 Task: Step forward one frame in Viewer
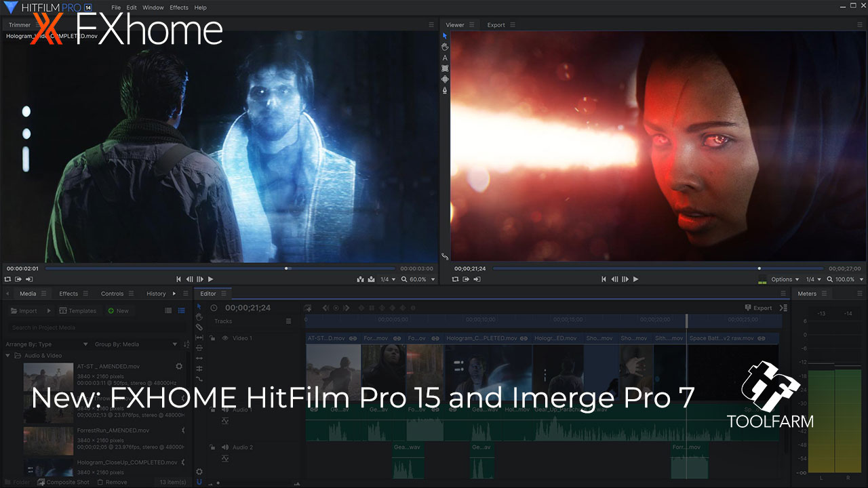pos(625,279)
